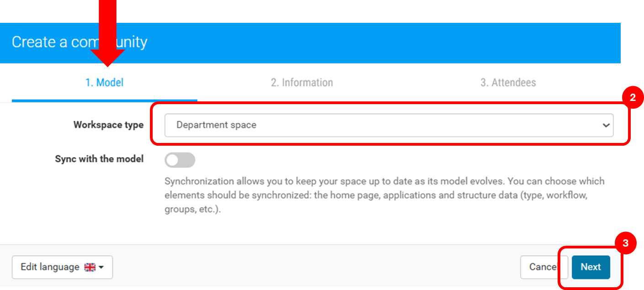The image size is (644, 290).
Task: Expand the caret beside Edit language flag
Action: [x=101, y=268]
